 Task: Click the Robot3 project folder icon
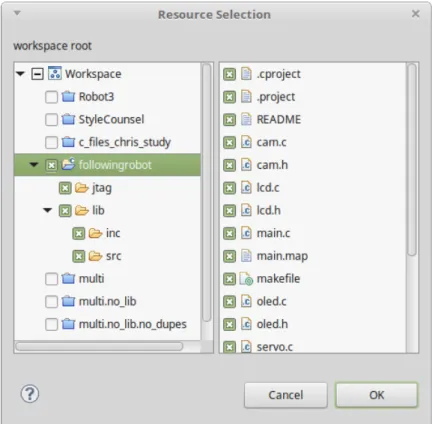point(68,97)
